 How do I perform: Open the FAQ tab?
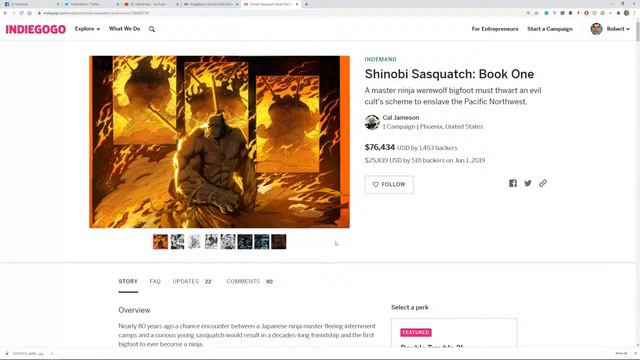(155, 281)
